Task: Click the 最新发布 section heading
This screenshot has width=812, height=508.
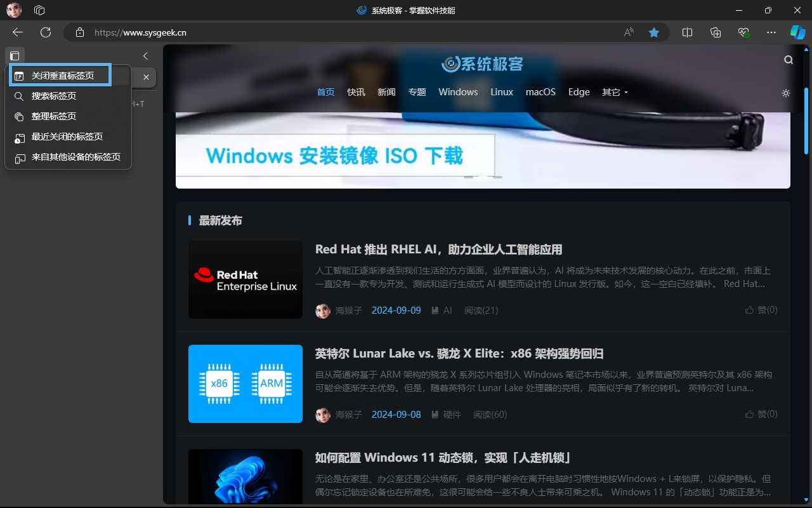Action: (x=220, y=220)
